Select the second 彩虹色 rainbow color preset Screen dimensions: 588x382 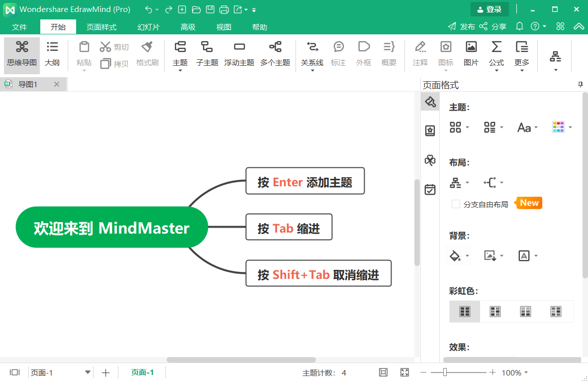click(x=495, y=311)
